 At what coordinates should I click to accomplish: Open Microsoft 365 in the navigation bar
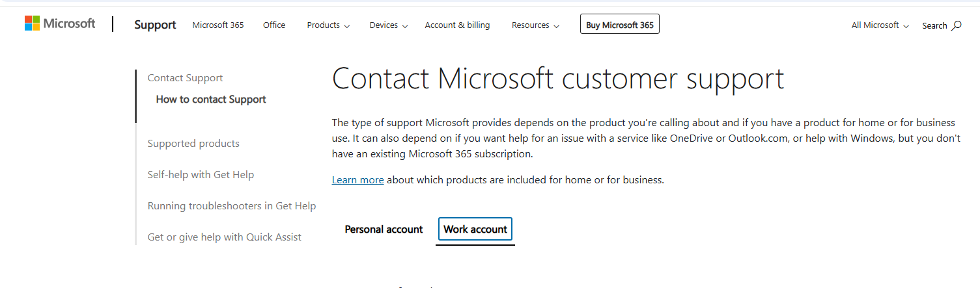[x=218, y=25]
